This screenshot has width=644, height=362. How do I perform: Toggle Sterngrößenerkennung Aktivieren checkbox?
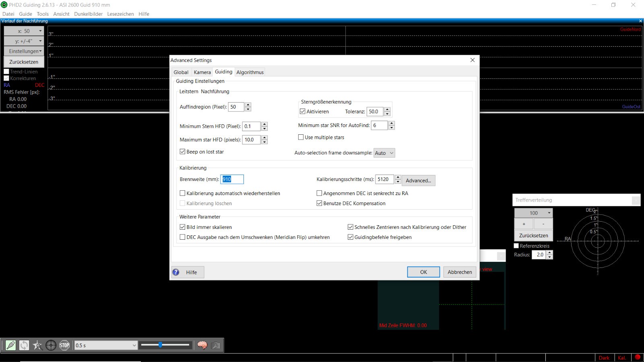point(303,111)
